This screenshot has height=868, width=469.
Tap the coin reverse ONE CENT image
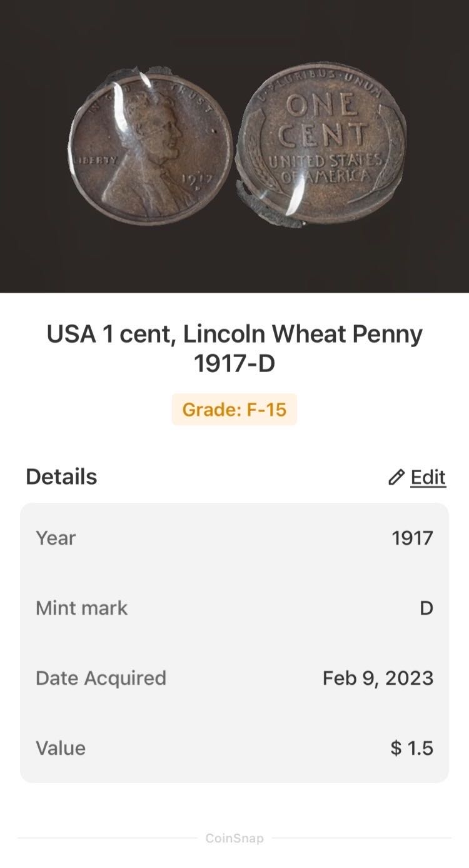pos(322,144)
